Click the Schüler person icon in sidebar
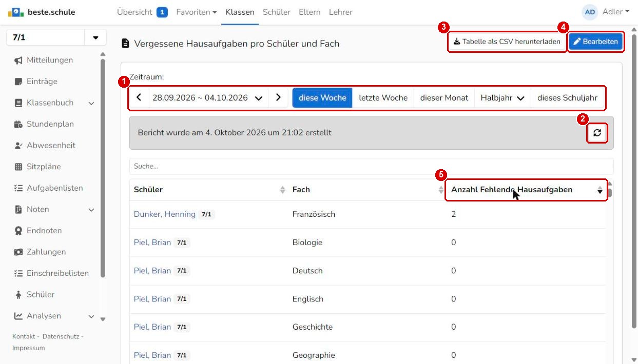This screenshot has width=638, height=364. point(18,295)
